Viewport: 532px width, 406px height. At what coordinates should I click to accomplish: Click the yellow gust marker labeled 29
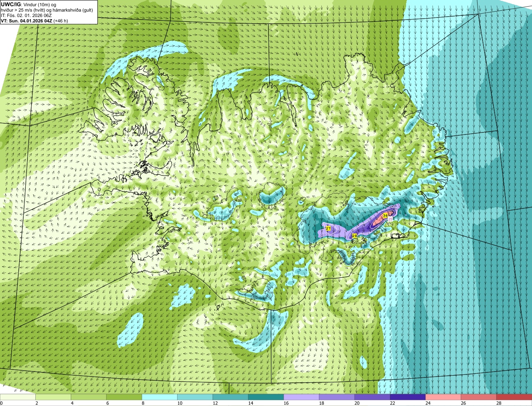tap(355, 236)
